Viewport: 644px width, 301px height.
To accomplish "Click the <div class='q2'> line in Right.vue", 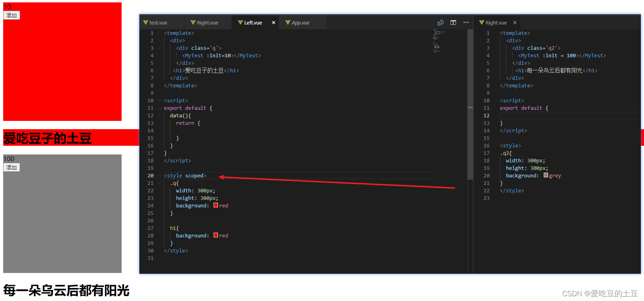I will pyautogui.click(x=536, y=48).
